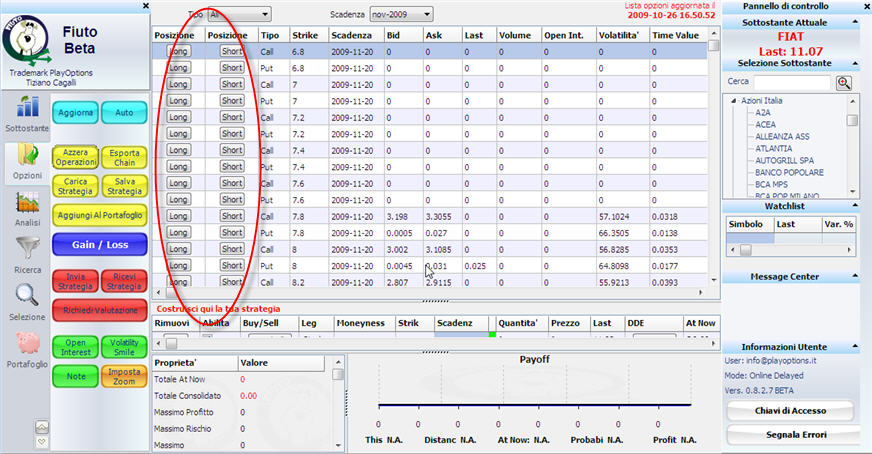Sort by Open Int. column header
This screenshot has width=872, height=454.
(568, 35)
